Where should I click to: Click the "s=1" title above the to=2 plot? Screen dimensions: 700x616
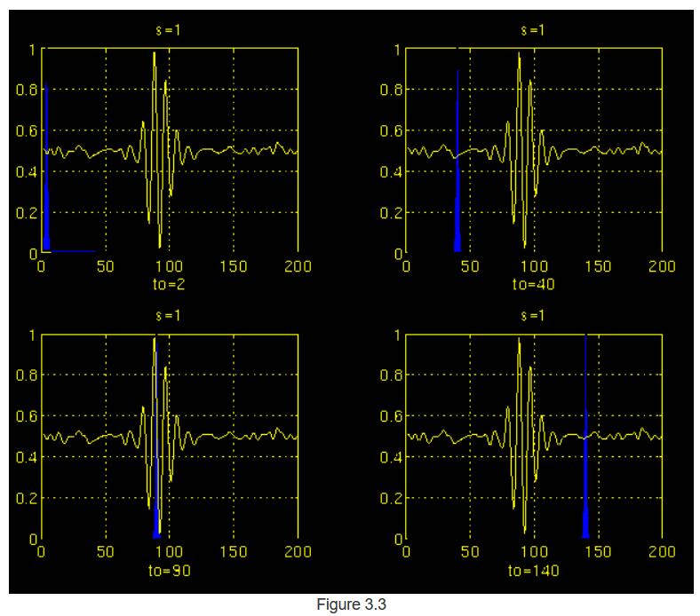168,30
